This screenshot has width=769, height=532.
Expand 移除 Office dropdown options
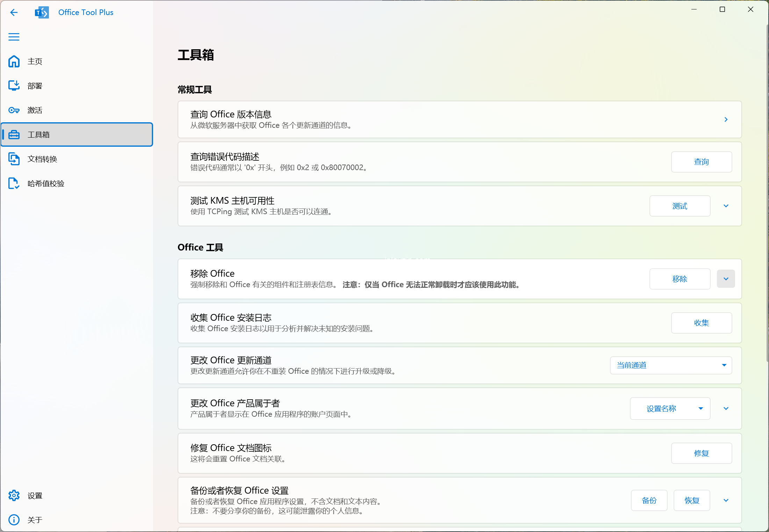(726, 278)
